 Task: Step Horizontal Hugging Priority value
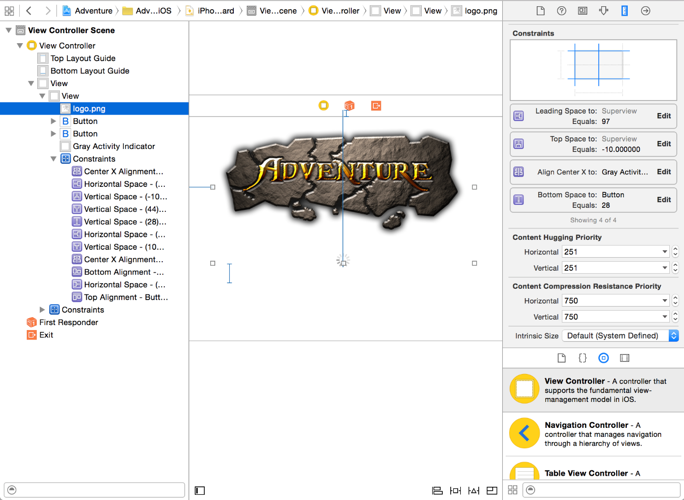[675, 252]
